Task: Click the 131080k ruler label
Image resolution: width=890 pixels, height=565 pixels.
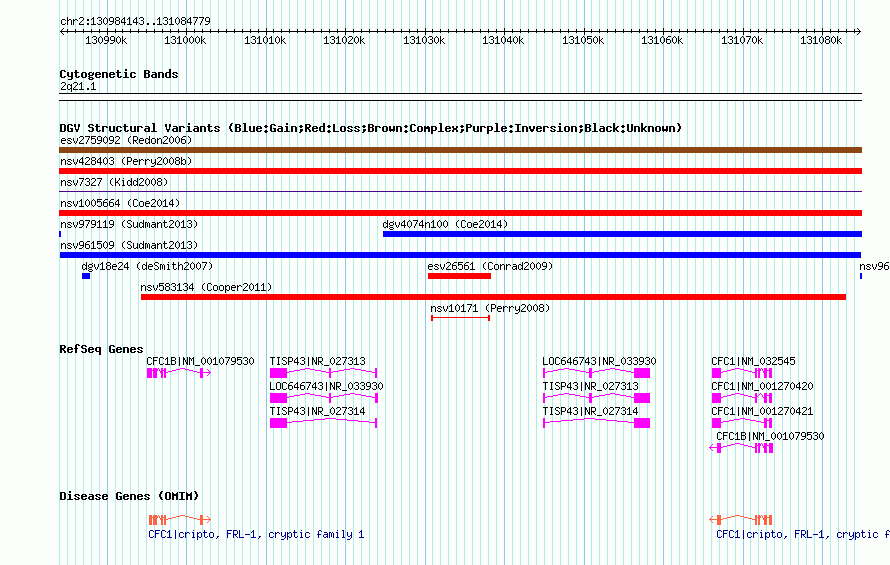Action: [x=821, y=40]
